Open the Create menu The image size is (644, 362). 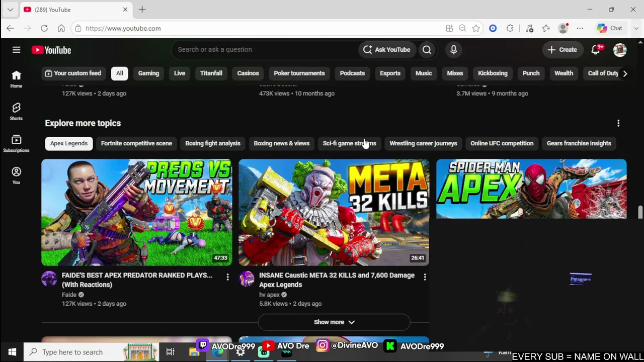562,50
